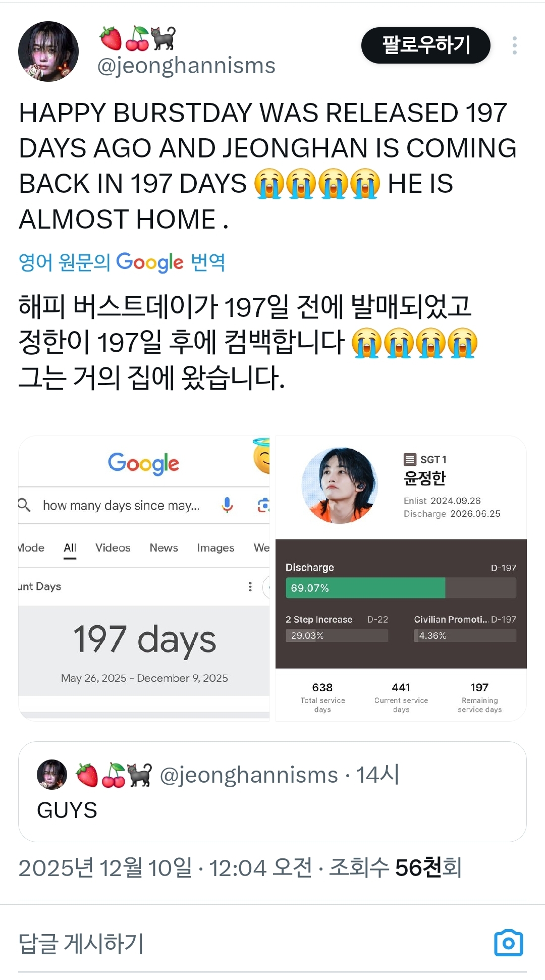Image resolution: width=545 pixels, height=980 pixels.
Task: Tap the Google Lens icon in search bar
Action: pos(263,505)
